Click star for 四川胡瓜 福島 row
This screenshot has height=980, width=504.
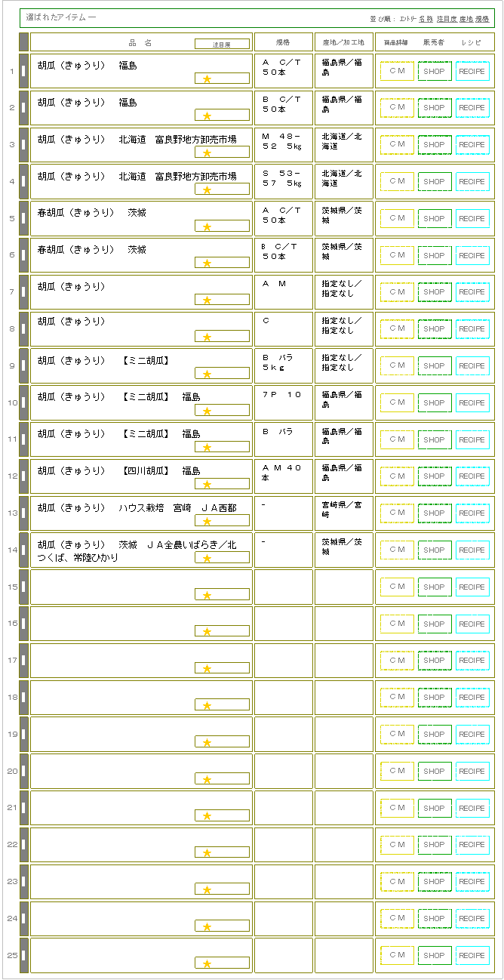click(x=207, y=485)
